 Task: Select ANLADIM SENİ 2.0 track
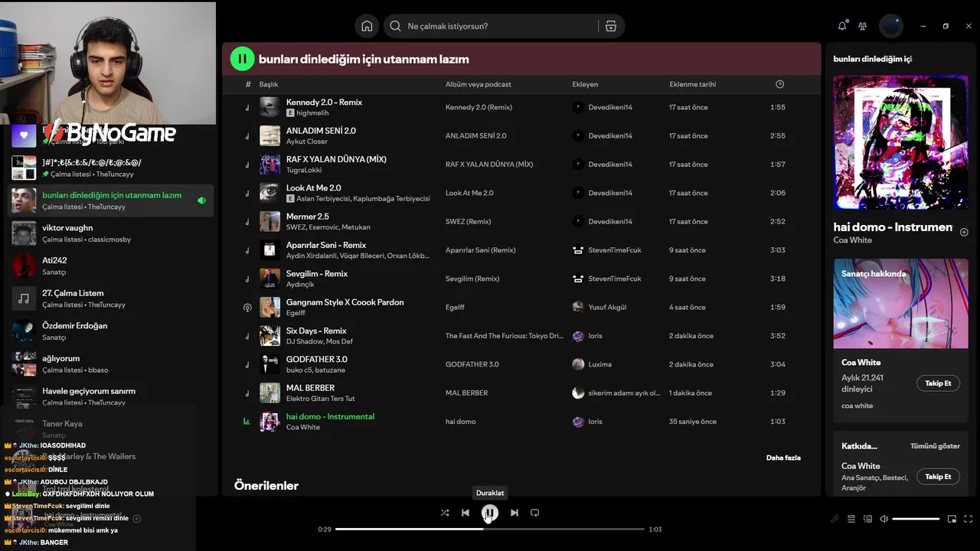pyautogui.click(x=321, y=131)
